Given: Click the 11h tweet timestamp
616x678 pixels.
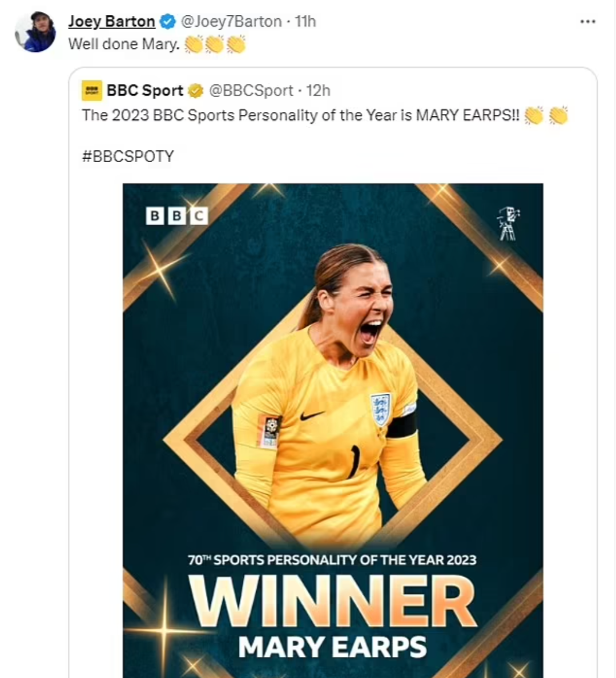Looking at the screenshot, I should (x=305, y=21).
